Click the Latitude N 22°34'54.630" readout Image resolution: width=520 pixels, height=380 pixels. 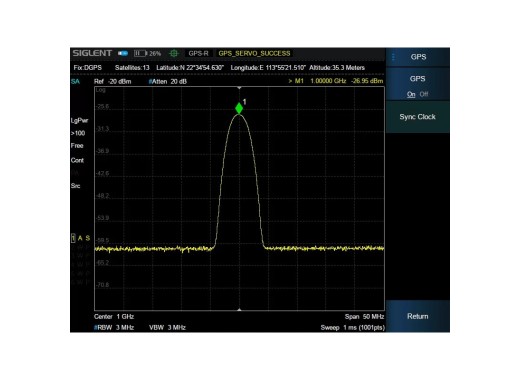pyautogui.click(x=190, y=68)
